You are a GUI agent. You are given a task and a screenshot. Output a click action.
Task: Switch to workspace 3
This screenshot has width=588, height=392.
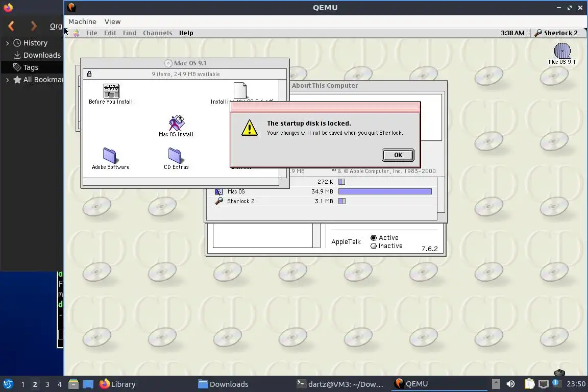click(47, 384)
